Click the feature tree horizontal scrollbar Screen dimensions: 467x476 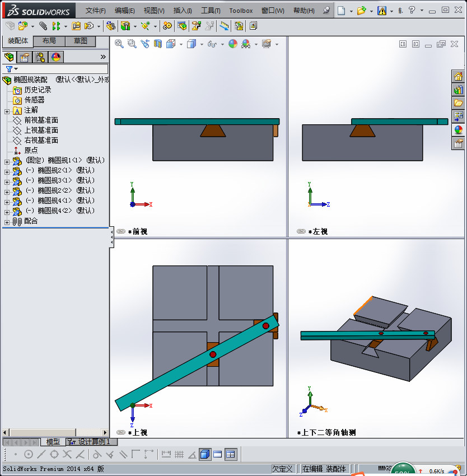coord(55,432)
